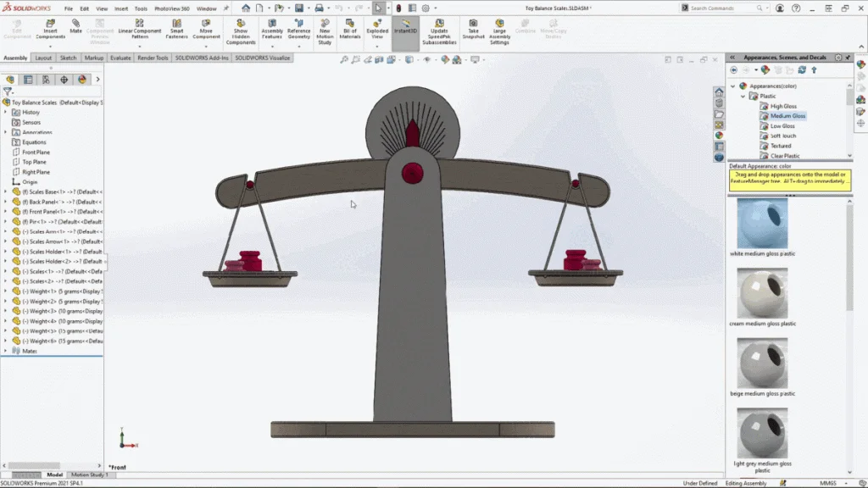Click the MMGS units status entry

[828, 483]
